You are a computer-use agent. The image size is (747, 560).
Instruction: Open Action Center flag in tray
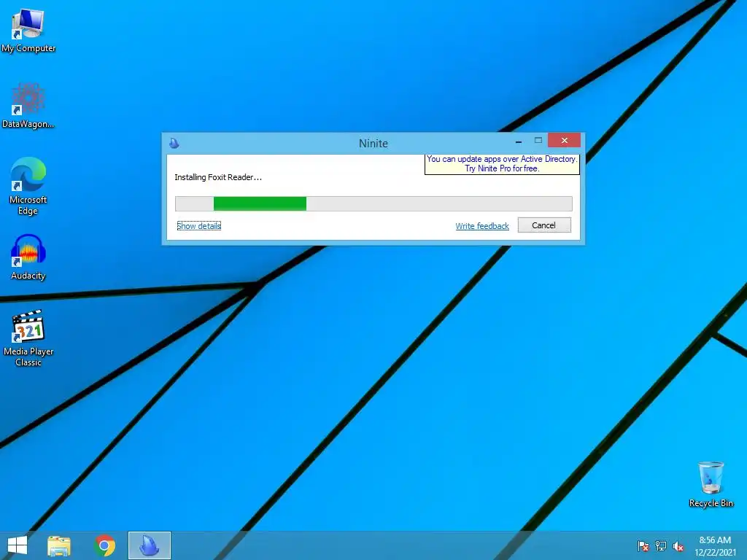[x=643, y=545]
